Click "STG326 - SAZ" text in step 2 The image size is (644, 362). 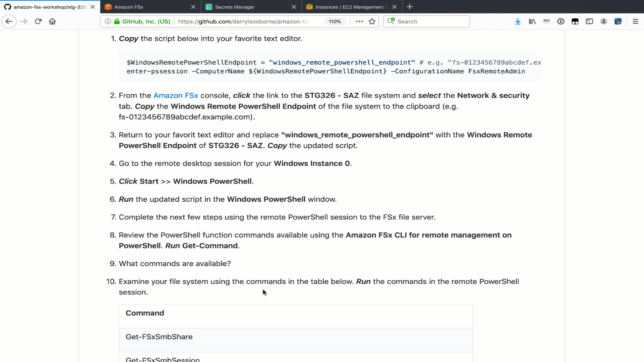(x=332, y=95)
